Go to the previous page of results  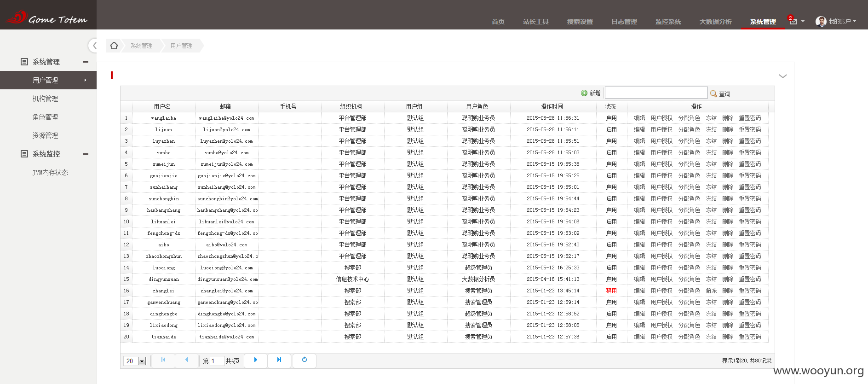(x=187, y=360)
